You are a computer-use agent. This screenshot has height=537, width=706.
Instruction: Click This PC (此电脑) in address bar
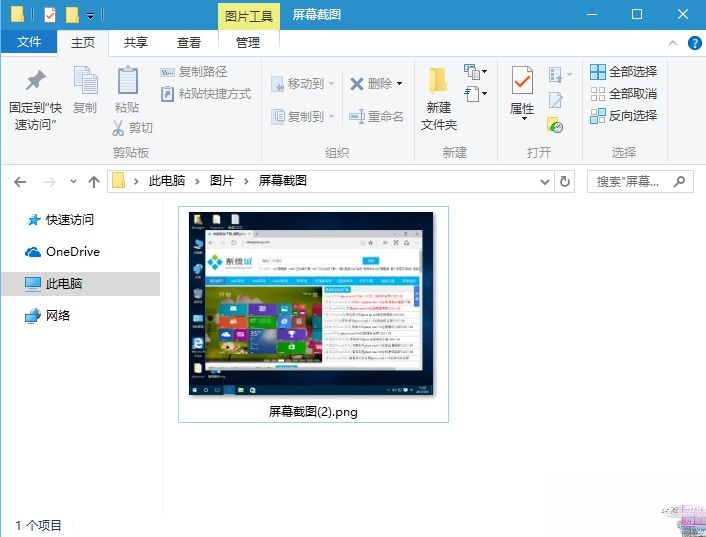(167, 181)
